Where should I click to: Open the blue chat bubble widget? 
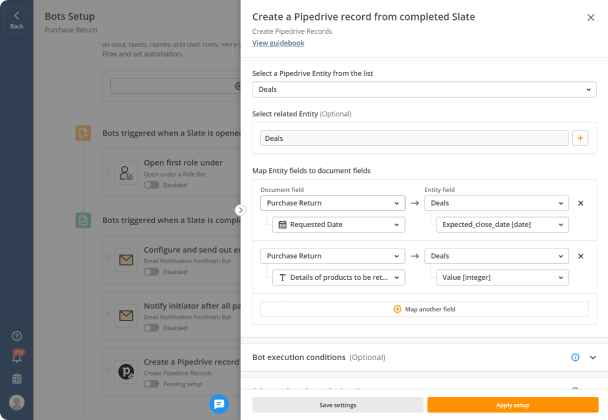[219, 404]
